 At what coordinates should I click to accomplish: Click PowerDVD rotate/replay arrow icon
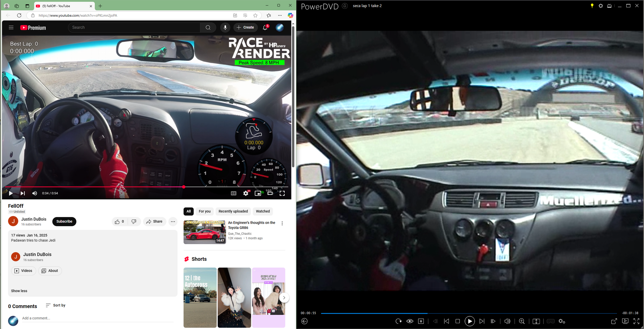[398, 321]
